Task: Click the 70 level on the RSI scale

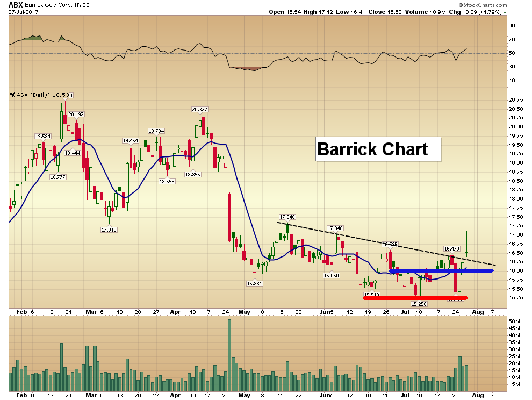Action: 512,40
